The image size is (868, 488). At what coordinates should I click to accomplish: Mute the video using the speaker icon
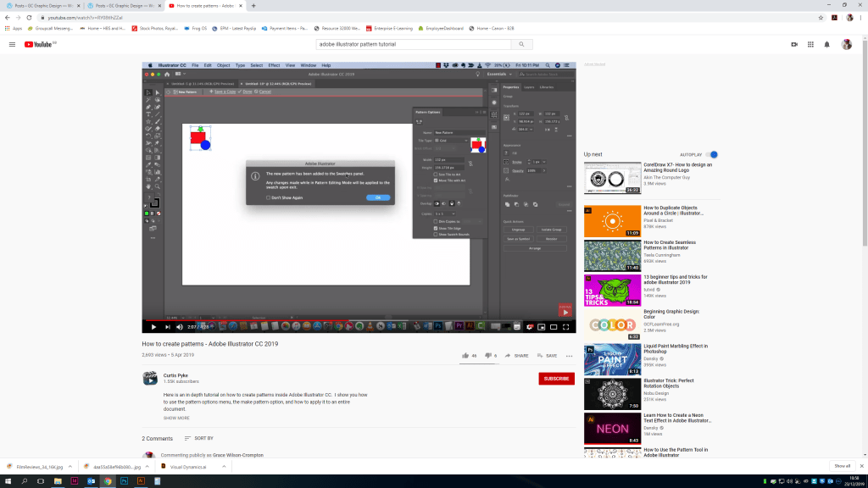tap(168, 326)
